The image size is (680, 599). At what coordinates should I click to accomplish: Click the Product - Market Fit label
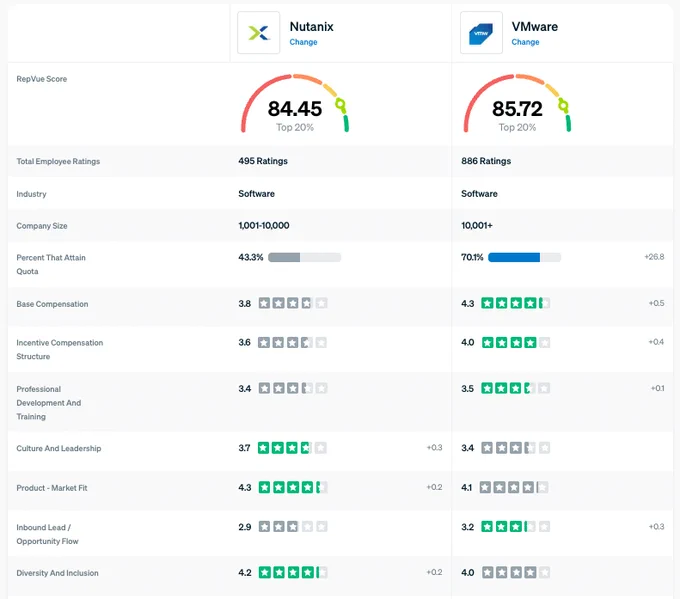click(52, 488)
